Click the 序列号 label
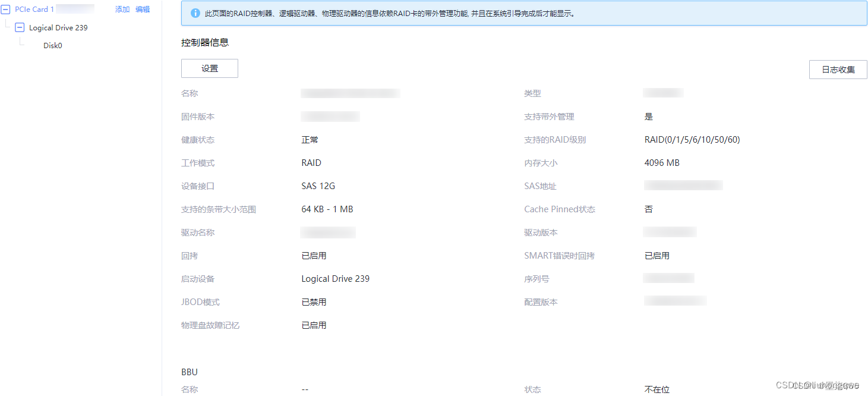The height and width of the screenshot is (396, 868). click(536, 279)
